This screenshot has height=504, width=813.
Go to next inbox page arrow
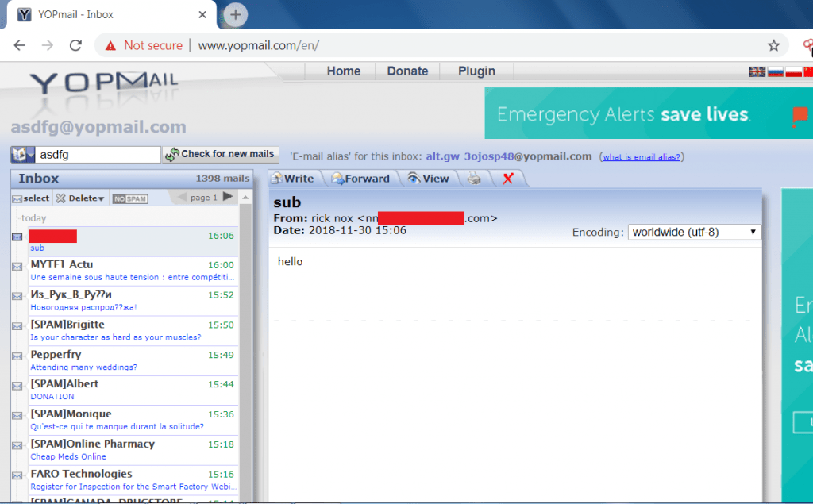(x=228, y=197)
